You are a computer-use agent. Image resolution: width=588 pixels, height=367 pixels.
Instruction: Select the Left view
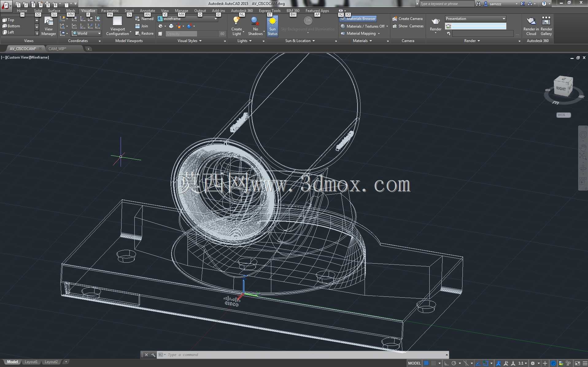coord(9,32)
